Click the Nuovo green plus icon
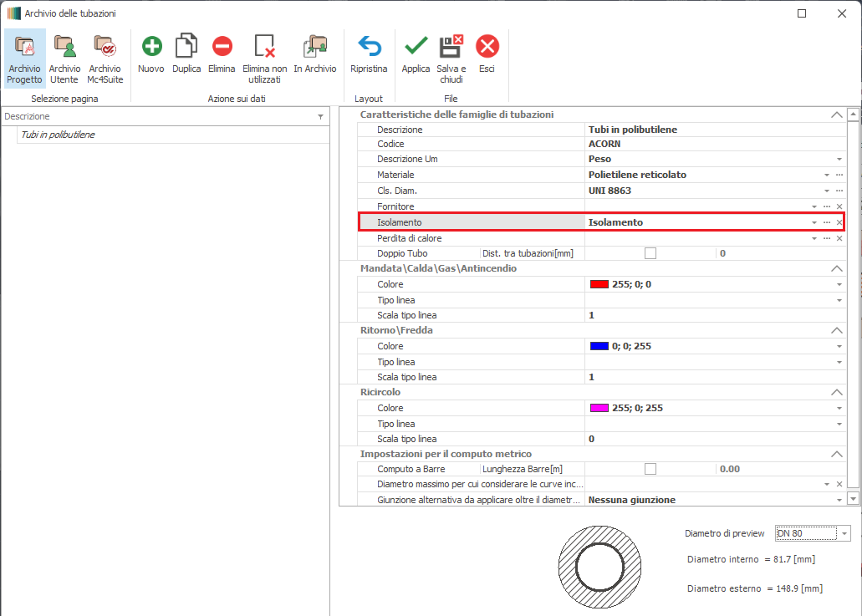The width and height of the screenshot is (862, 616). click(151, 47)
